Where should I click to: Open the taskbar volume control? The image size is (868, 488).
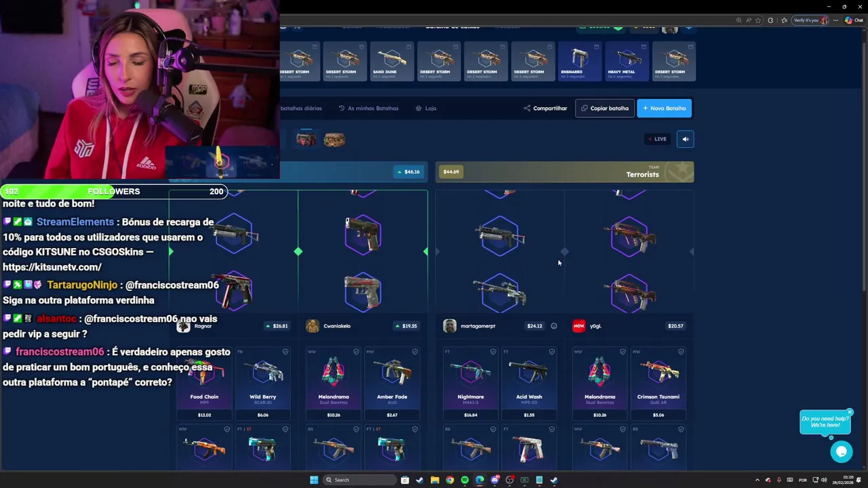[824, 480]
